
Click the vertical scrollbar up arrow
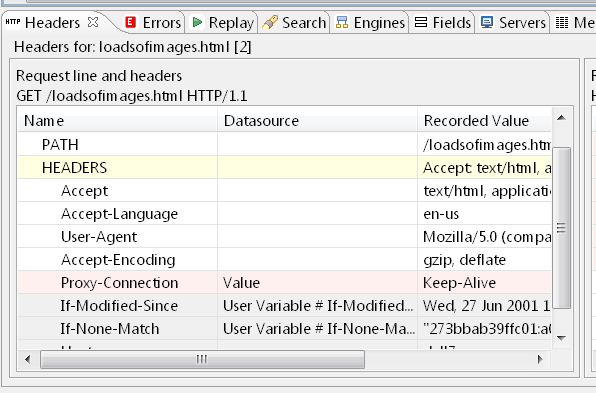pyautogui.click(x=561, y=118)
